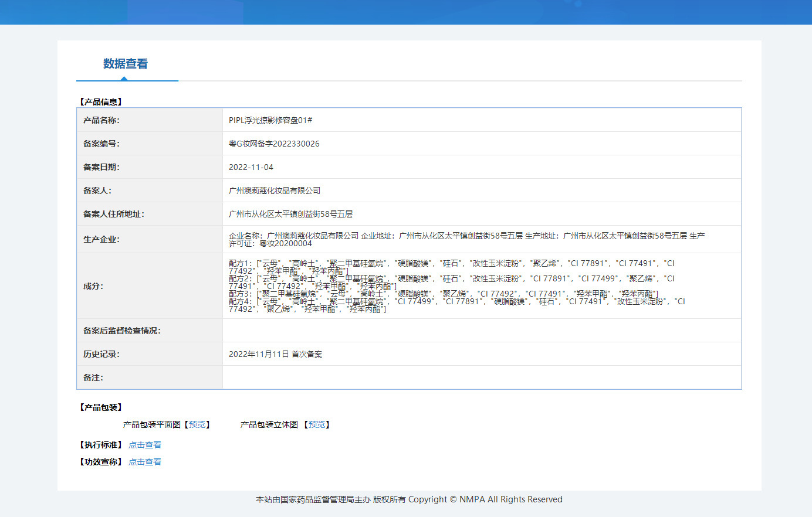Click the 配方1 ingredient list

click(x=452, y=267)
